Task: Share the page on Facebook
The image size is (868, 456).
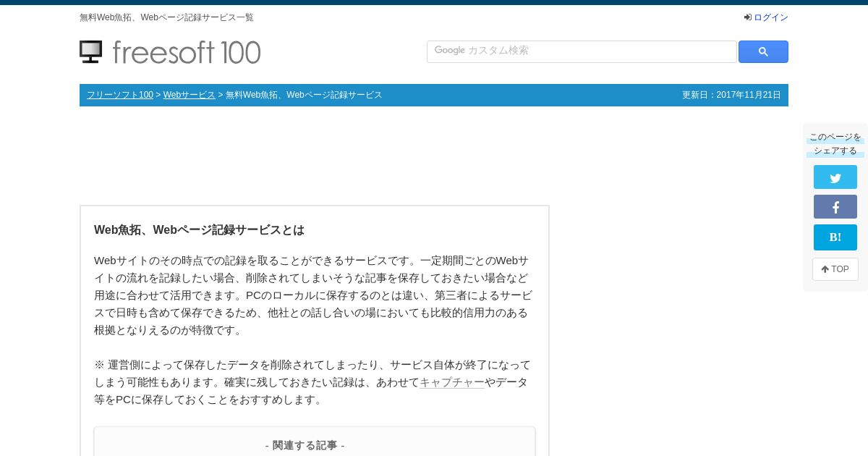Action: tap(835, 207)
